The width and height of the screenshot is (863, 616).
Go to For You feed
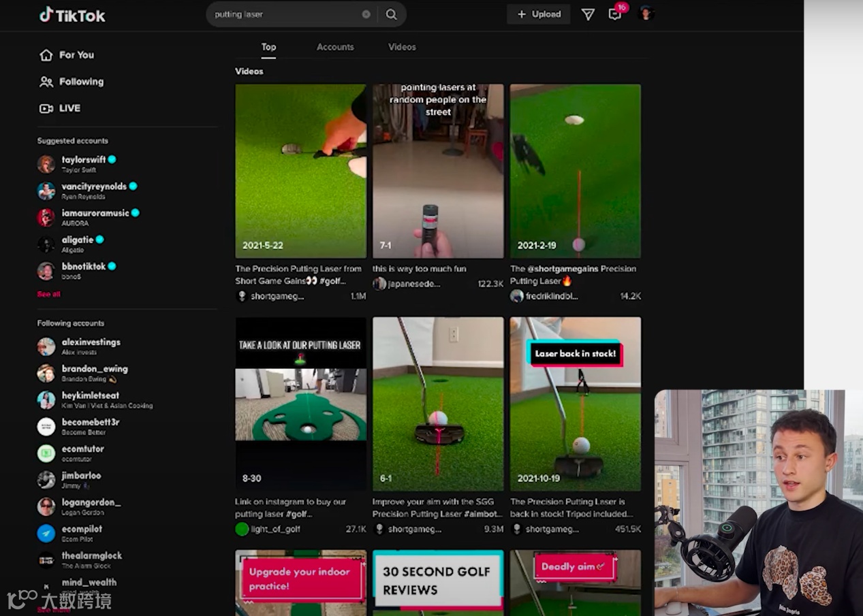76,55
